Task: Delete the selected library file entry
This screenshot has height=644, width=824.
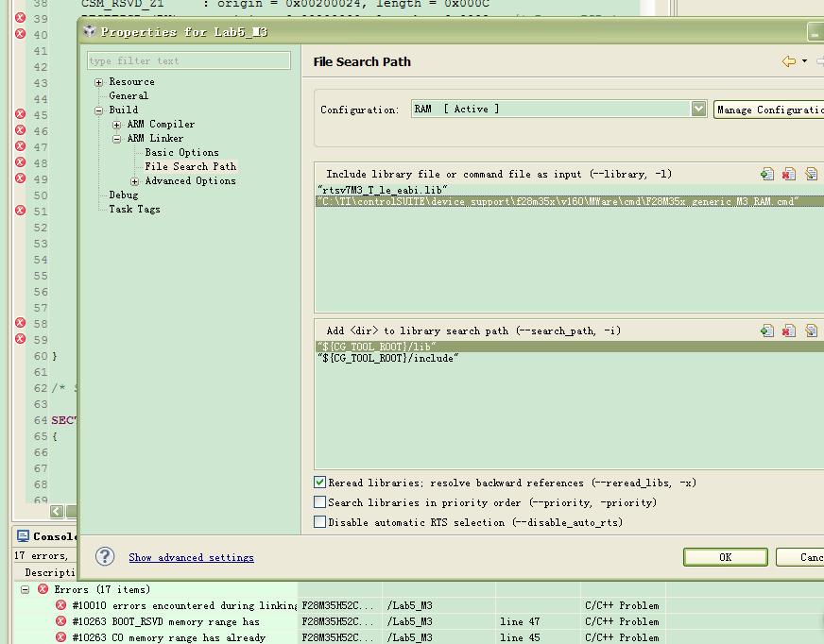Action: coord(789,174)
